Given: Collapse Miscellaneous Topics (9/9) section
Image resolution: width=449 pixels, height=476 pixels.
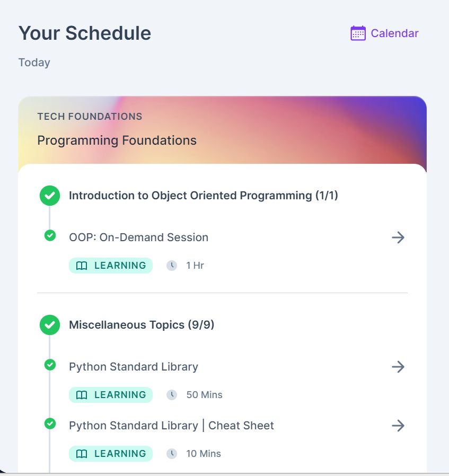Looking at the screenshot, I should (142, 325).
